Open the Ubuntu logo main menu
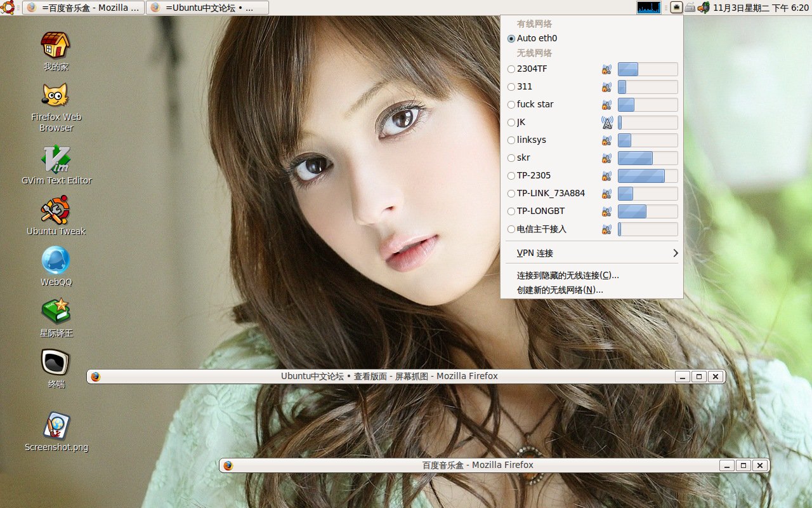812x508 pixels. click(x=8, y=8)
